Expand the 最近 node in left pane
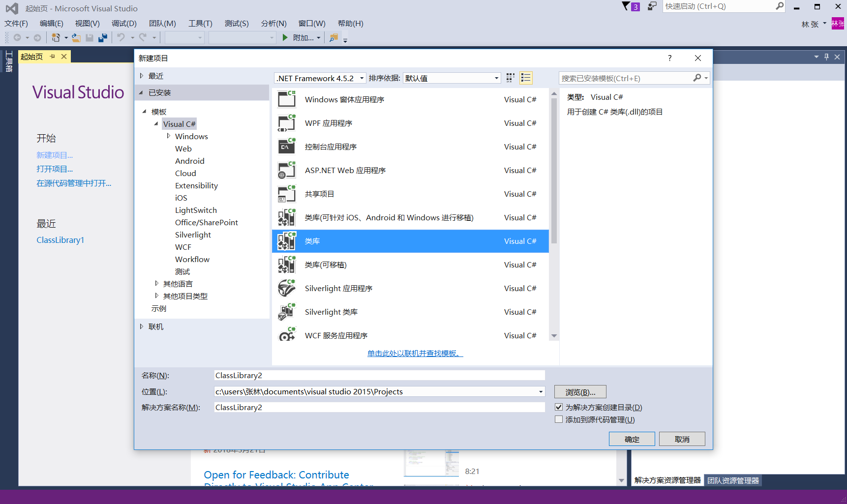Viewport: 847px width, 504px height. (142, 76)
